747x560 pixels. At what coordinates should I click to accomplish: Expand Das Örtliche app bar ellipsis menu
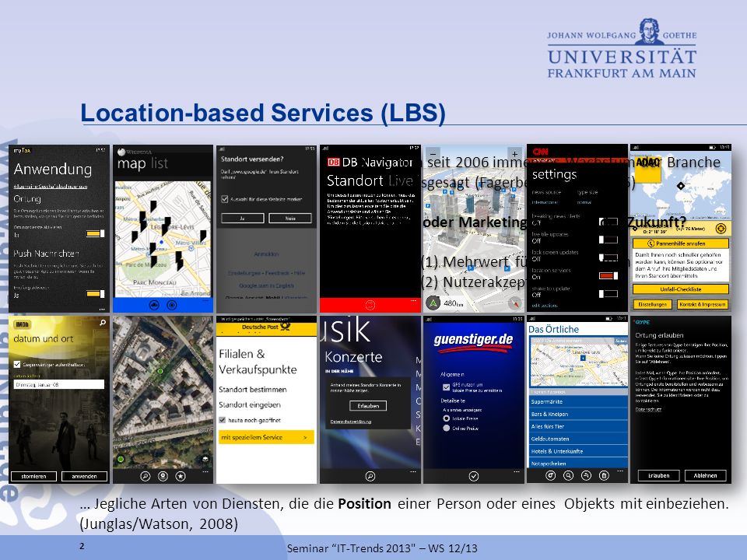620,471
